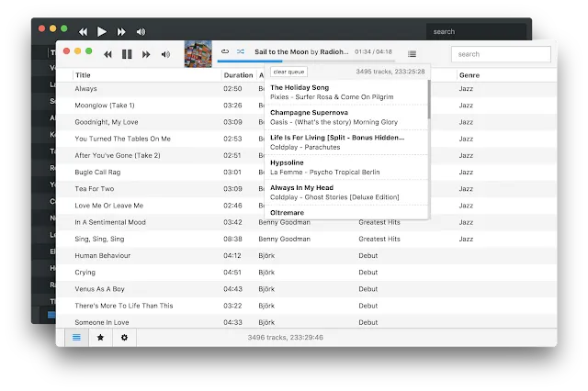588x391 pixels.
Task: Toggle repeat mode icon
Action: pos(225,51)
